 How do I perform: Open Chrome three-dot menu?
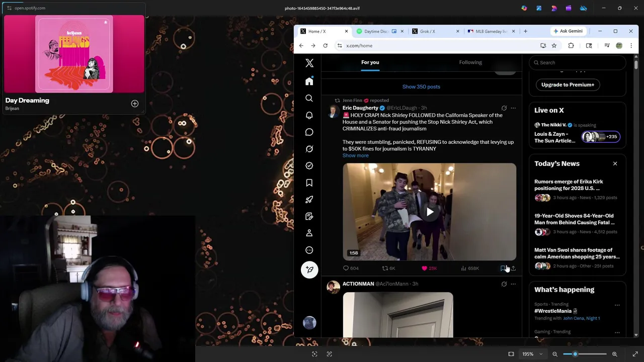tap(631, 46)
